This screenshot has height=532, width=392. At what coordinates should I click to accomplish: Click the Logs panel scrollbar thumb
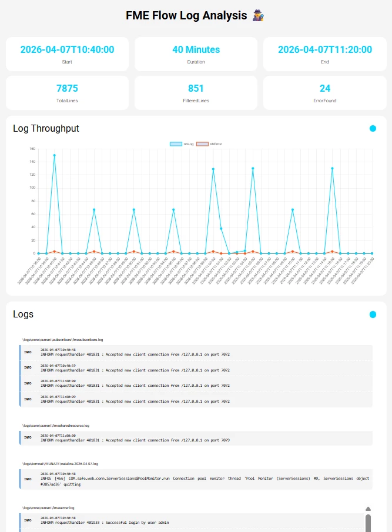[x=368, y=523]
